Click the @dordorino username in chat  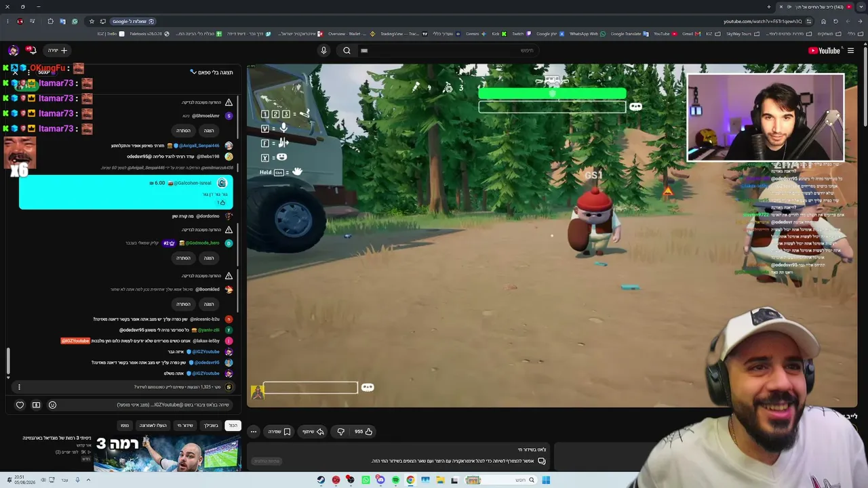tap(208, 216)
